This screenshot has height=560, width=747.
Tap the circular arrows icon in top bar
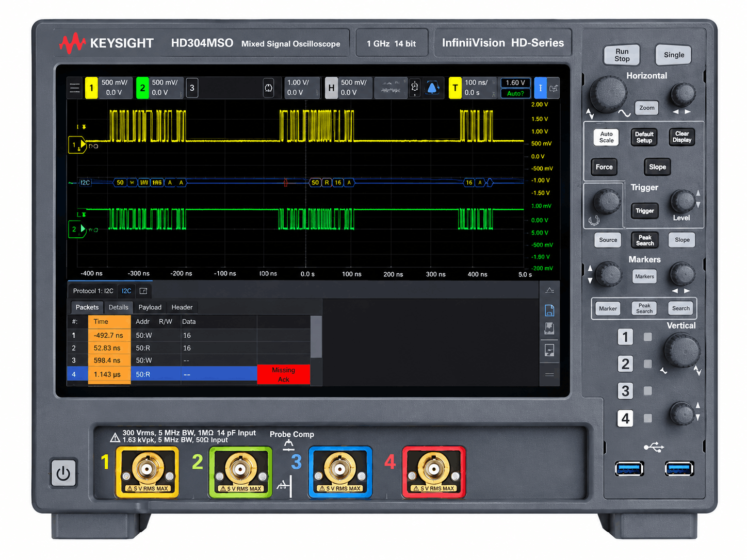pos(268,88)
